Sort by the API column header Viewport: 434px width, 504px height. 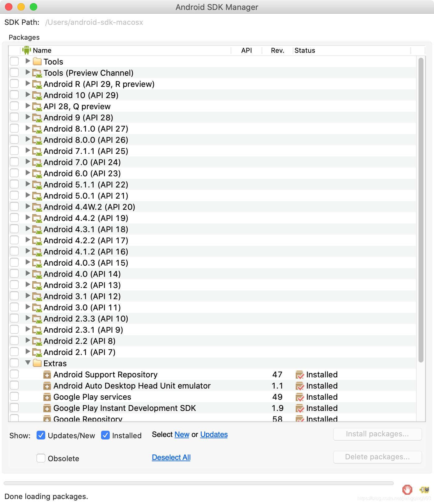pos(247,50)
